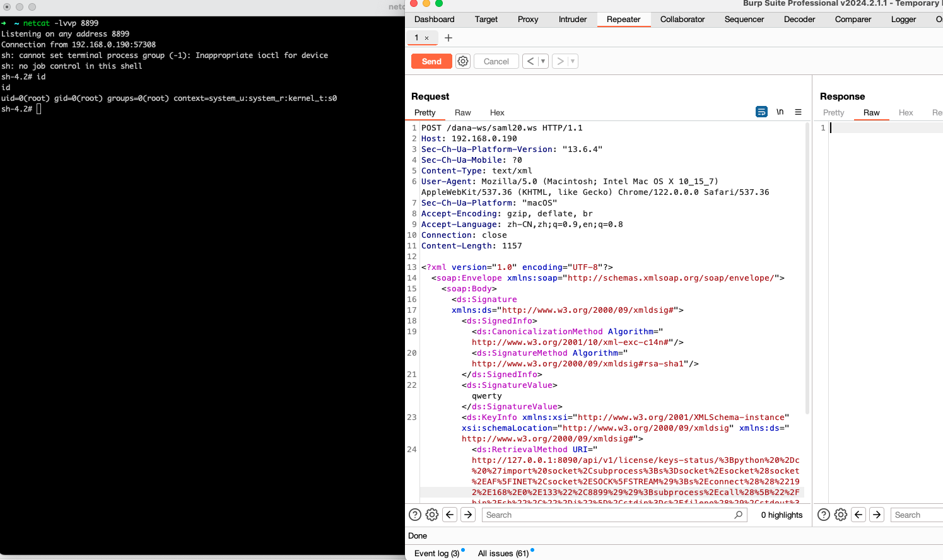This screenshot has width=943, height=560.
Task: Toggle show non-printable characters \n button
Action: 780,112
